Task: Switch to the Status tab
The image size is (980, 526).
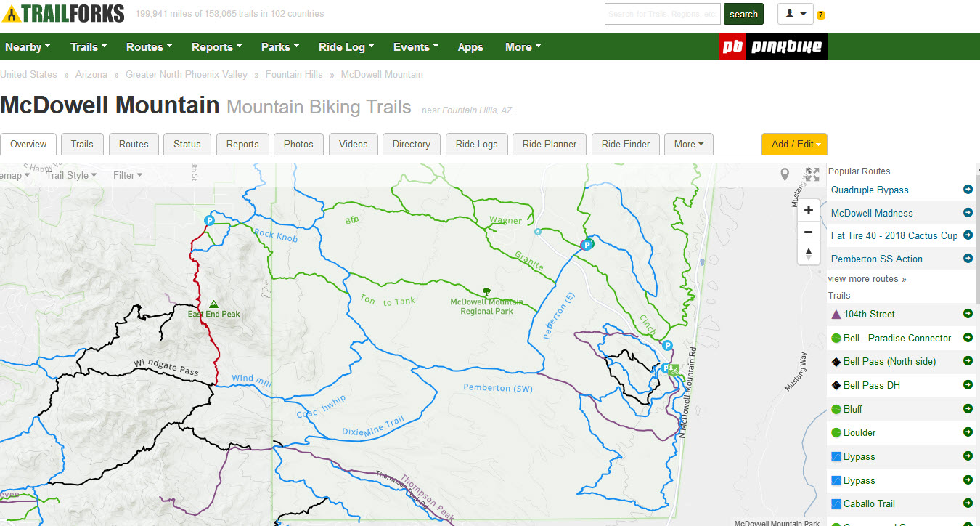Action: (x=187, y=144)
